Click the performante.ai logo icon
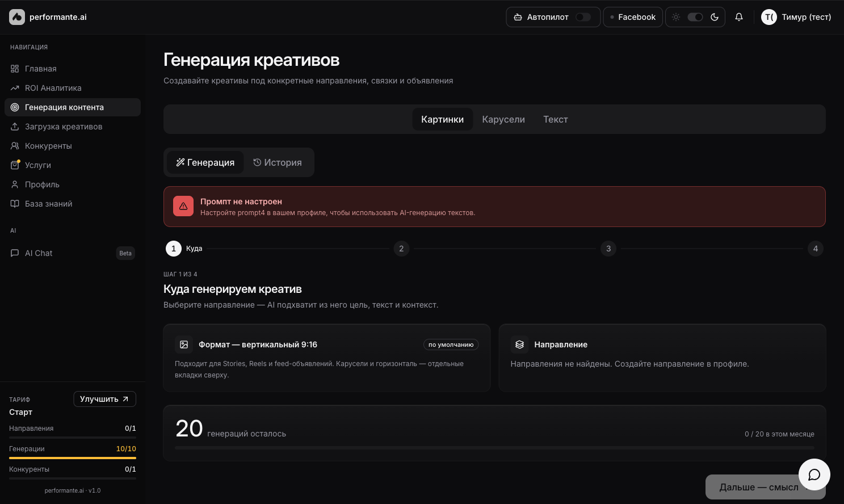 coord(17,17)
